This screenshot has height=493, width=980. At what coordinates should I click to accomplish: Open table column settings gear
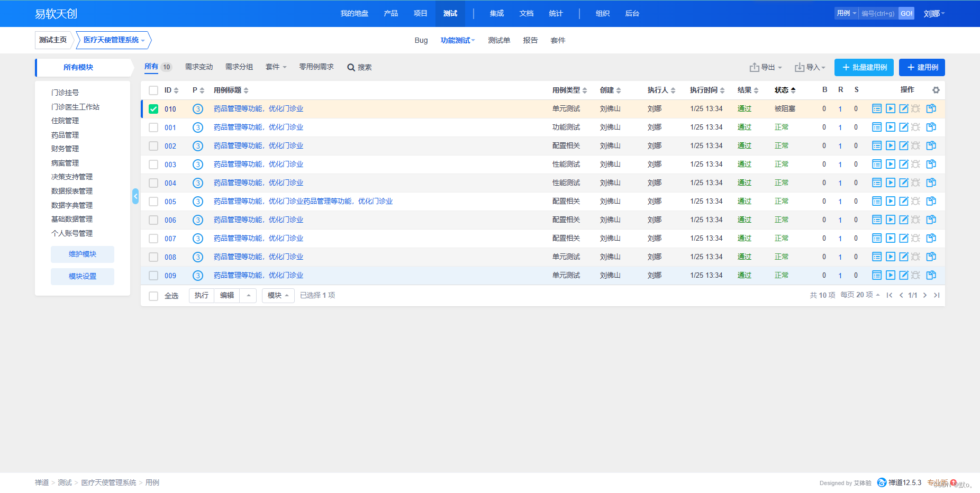pos(936,90)
